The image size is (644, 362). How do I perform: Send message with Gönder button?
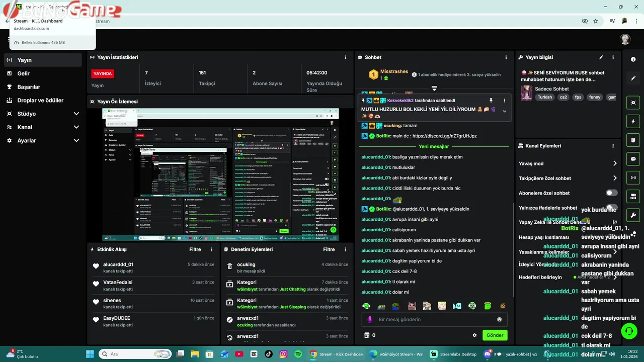[495, 335]
